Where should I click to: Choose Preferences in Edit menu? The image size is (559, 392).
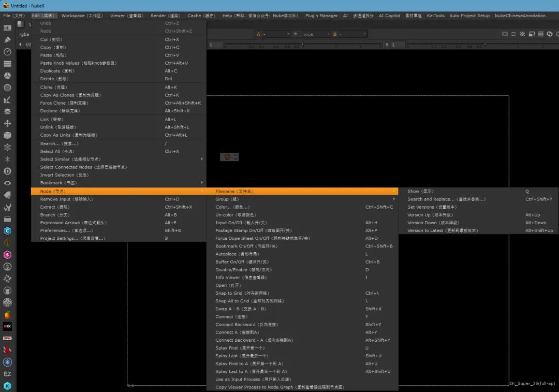119,230
